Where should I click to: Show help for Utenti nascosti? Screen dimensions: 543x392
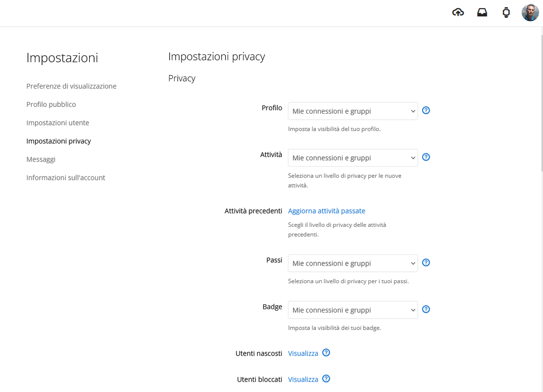pos(326,353)
